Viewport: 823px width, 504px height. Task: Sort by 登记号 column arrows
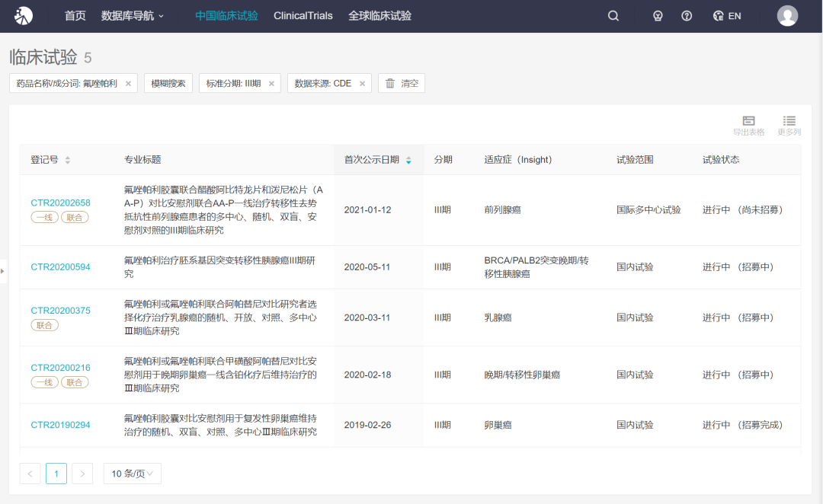click(x=68, y=160)
